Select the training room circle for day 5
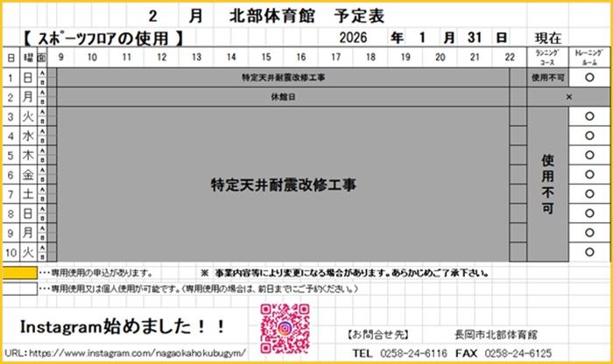The width and height of the screenshot is (613, 364). point(588,155)
